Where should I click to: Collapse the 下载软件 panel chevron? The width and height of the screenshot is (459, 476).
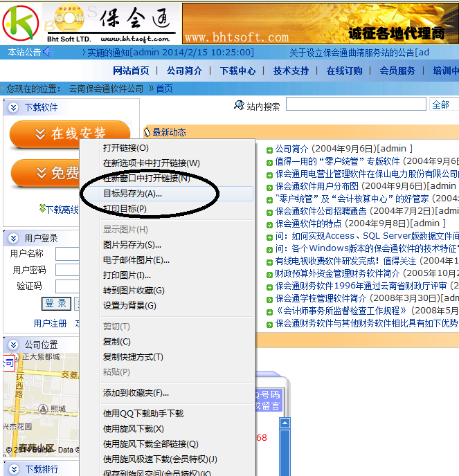(13, 107)
